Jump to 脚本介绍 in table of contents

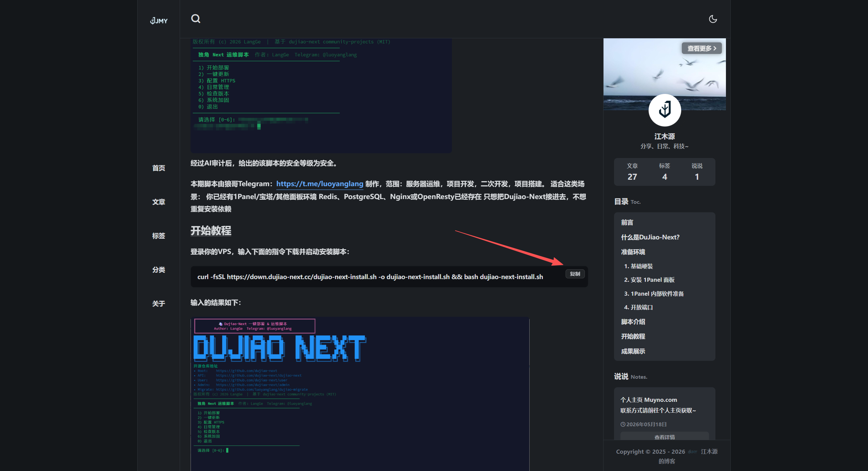[x=633, y=322]
